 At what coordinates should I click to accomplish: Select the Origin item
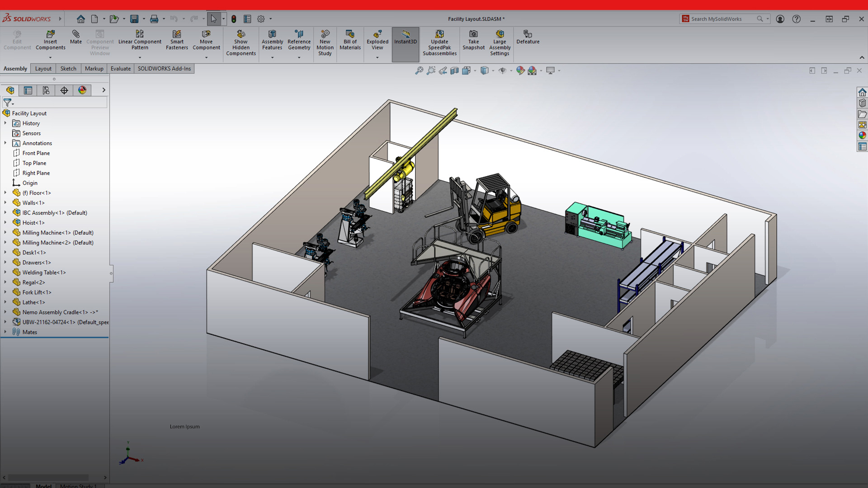point(30,183)
